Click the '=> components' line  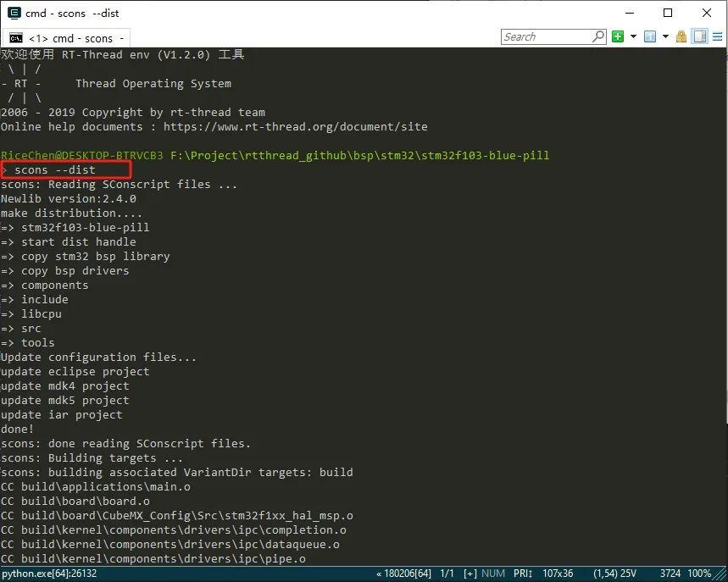point(45,285)
